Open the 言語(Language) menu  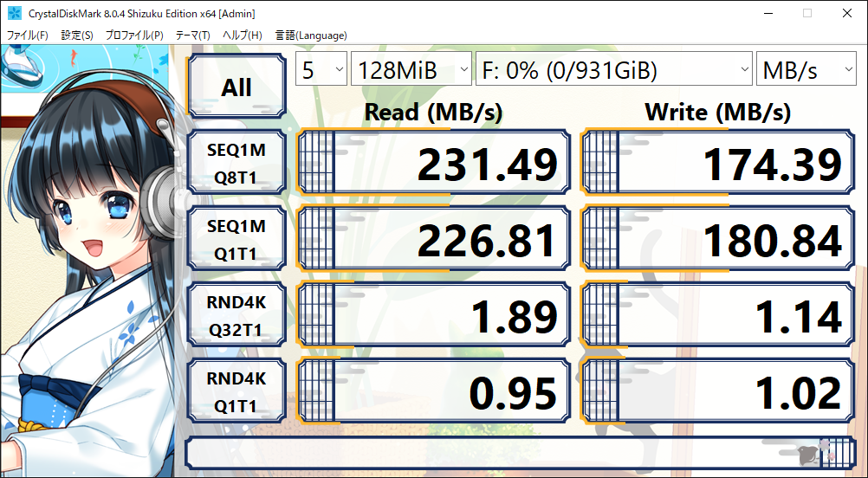point(311,36)
